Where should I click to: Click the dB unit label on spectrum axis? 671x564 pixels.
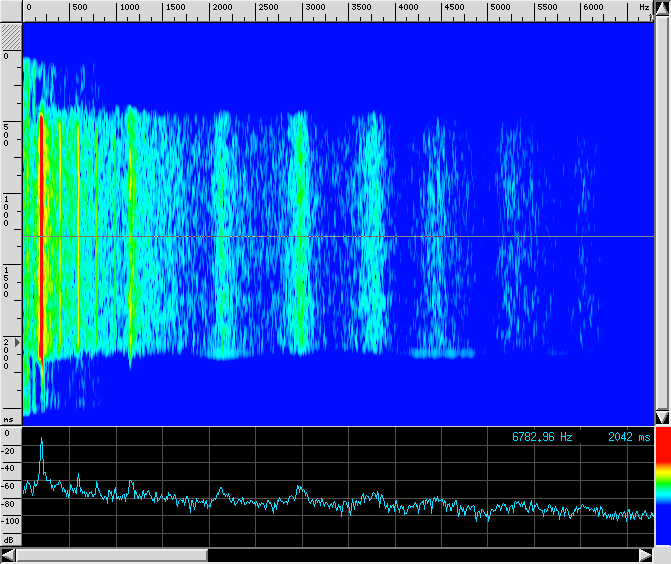[9, 538]
